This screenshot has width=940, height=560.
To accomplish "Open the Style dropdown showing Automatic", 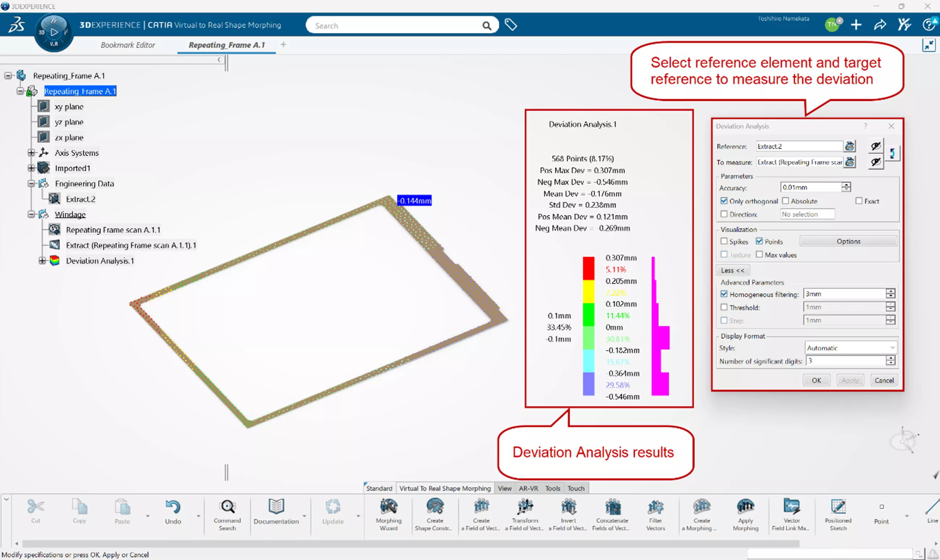I will [850, 348].
